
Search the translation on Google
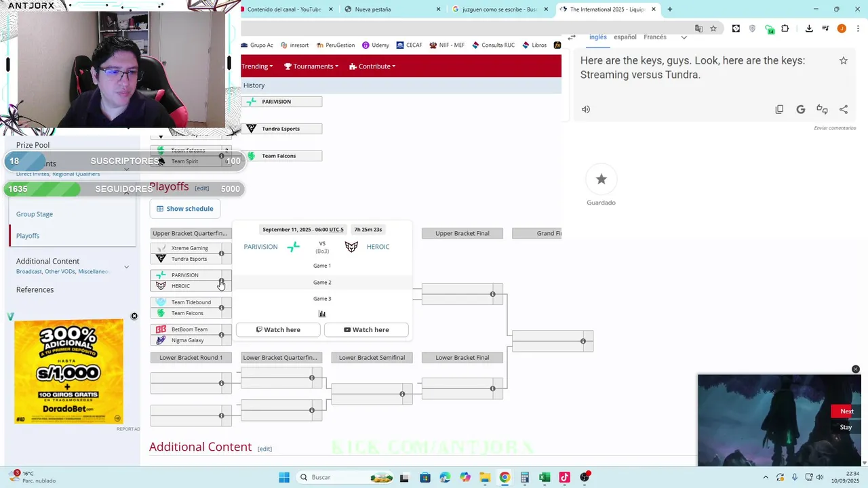coord(800,109)
